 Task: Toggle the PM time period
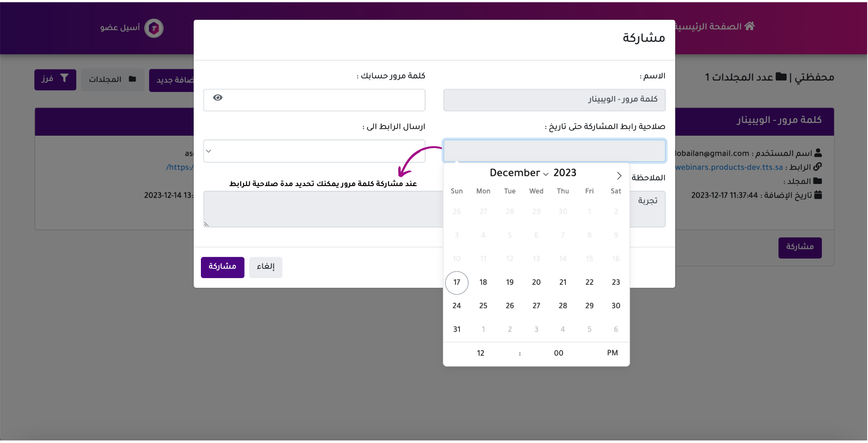[612, 353]
